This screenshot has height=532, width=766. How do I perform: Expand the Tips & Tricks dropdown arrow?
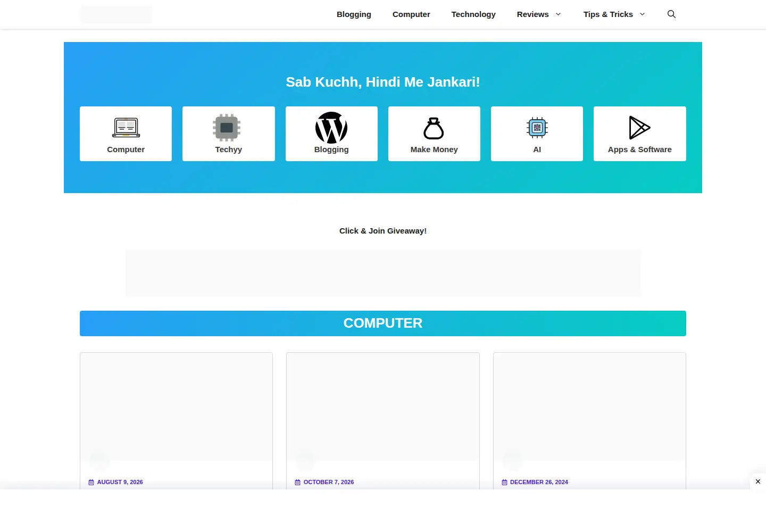click(642, 14)
